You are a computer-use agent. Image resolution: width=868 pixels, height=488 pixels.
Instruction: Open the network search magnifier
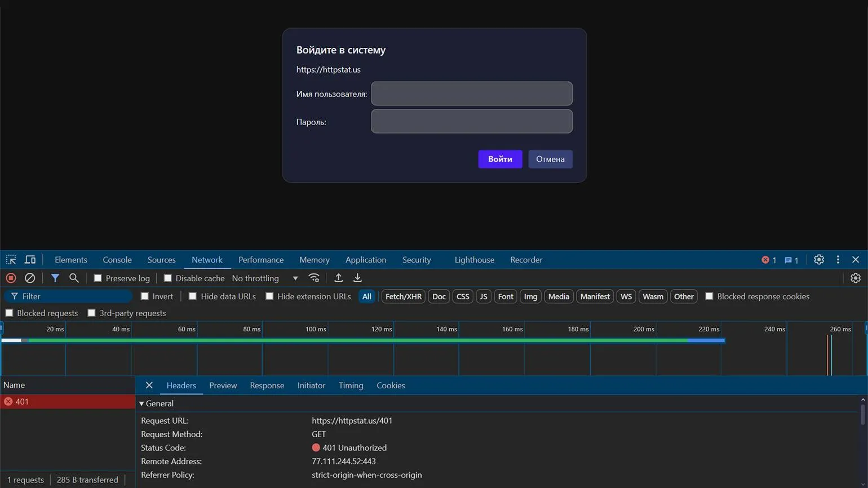(x=74, y=278)
